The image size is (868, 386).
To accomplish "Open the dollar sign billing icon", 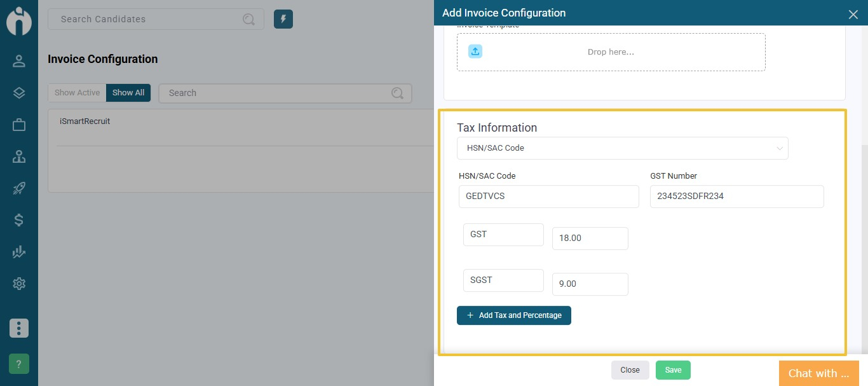I will pos(19,220).
